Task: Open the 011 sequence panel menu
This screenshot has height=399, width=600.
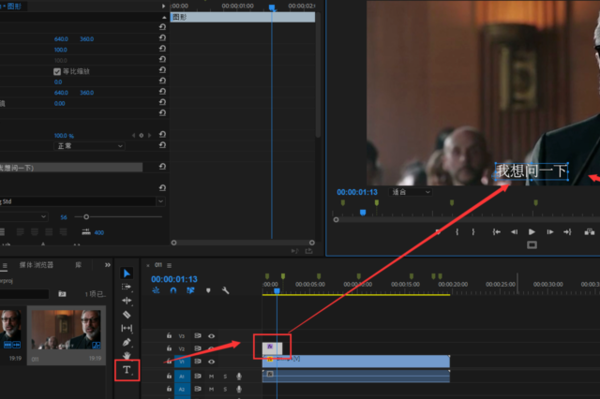Action: (x=169, y=265)
